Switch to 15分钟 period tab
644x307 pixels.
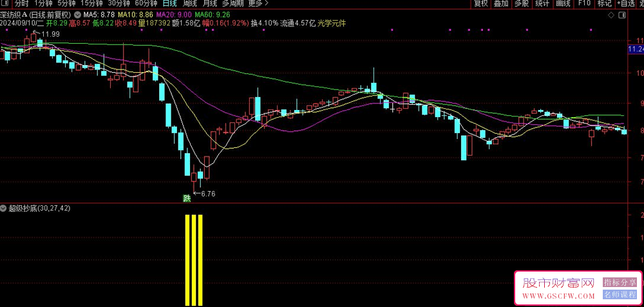click(x=91, y=4)
